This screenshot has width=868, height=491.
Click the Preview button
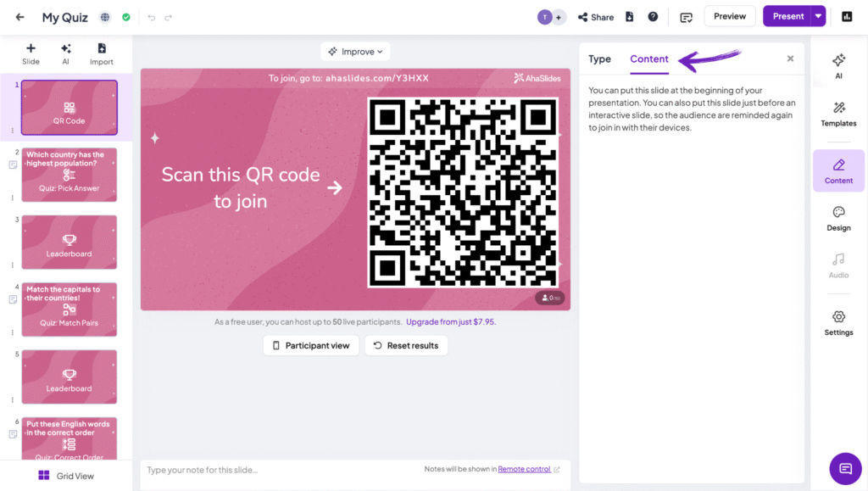(x=730, y=16)
